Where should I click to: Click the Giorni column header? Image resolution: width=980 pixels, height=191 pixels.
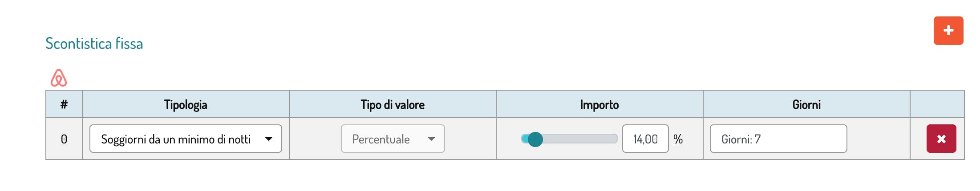click(x=806, y=105)
